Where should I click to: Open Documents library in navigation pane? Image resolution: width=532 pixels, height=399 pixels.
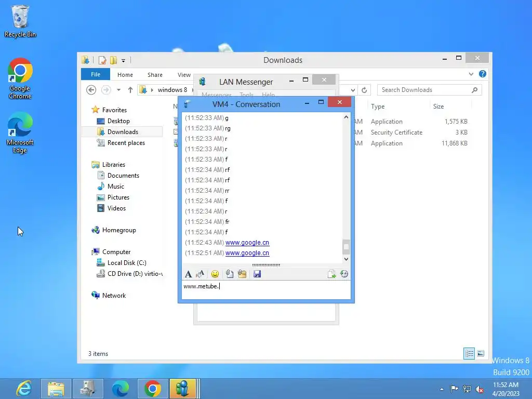click(123, 176)
